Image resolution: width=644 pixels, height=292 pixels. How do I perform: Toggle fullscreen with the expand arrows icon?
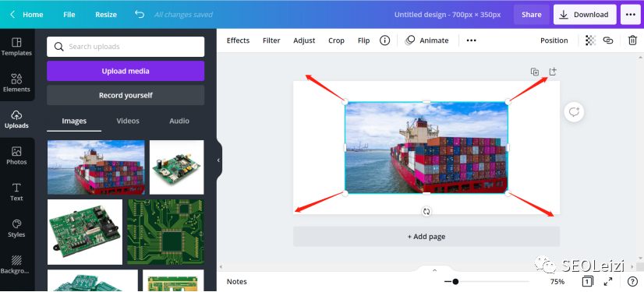(608, 281)
